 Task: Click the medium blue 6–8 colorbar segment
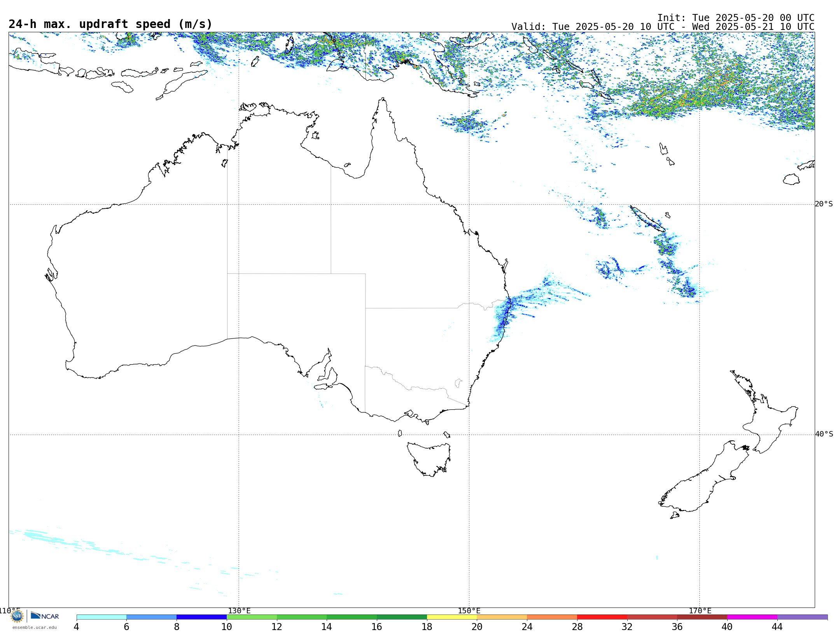click(x=152, y=617)
